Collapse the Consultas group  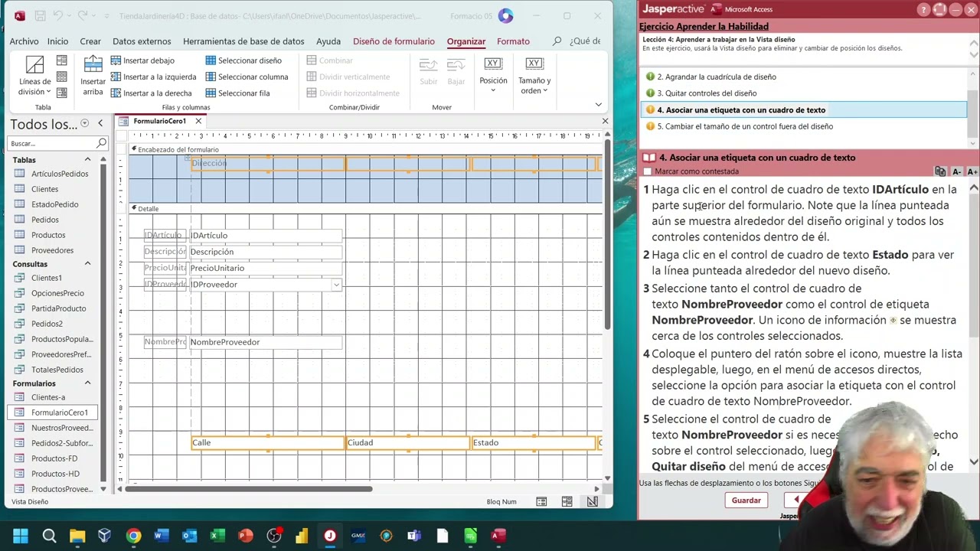(x=87, y=264)
